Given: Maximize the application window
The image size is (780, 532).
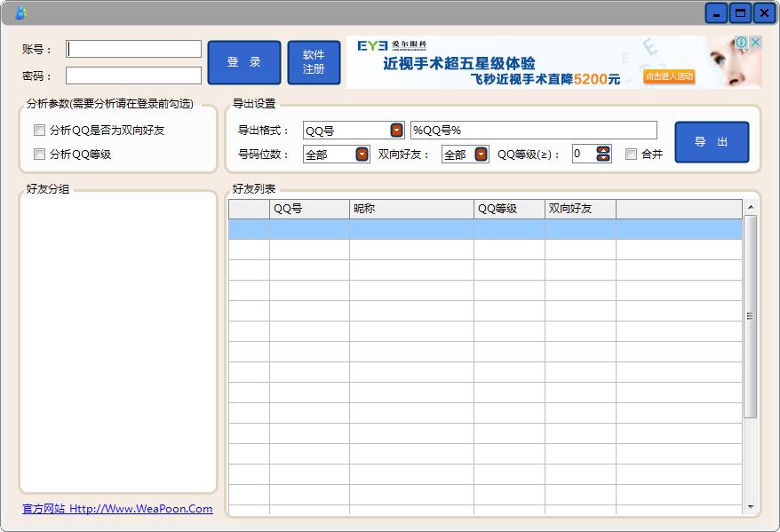Looking at the screenshot, I should click(740, 13).
